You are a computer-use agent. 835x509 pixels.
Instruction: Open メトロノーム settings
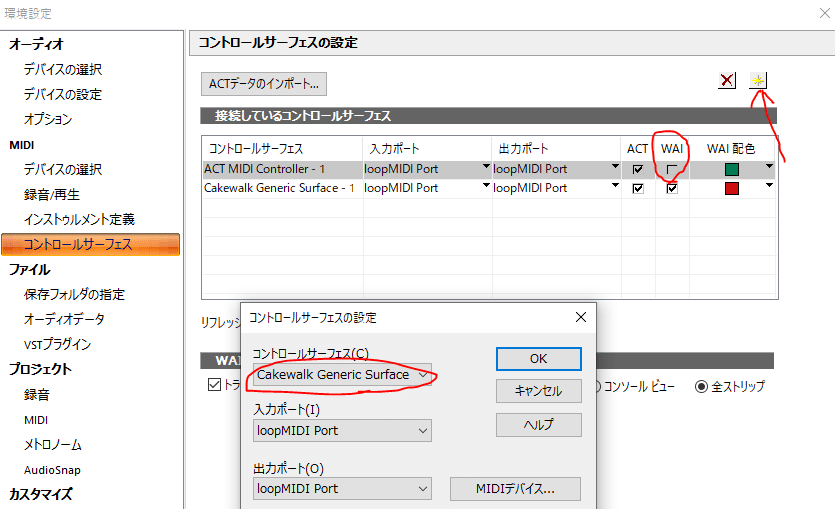click(x=53, y=445)
